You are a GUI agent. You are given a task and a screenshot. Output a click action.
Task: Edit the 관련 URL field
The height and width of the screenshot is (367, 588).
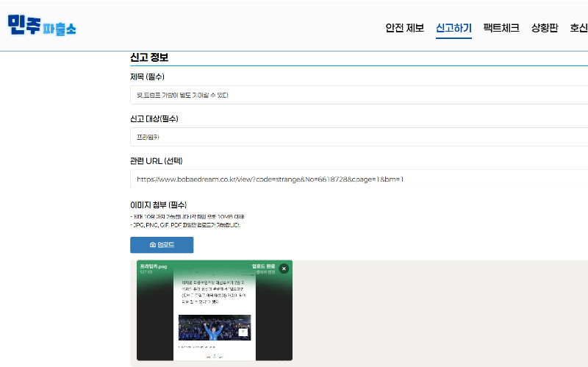pos(359,179)
